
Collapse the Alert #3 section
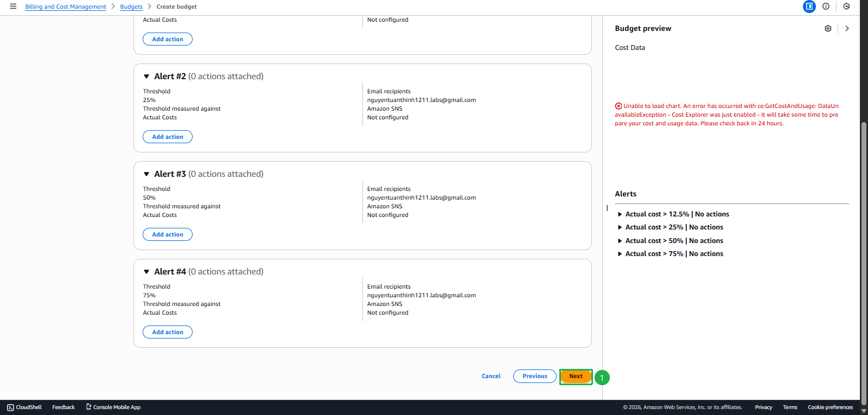tap(146, 174)
